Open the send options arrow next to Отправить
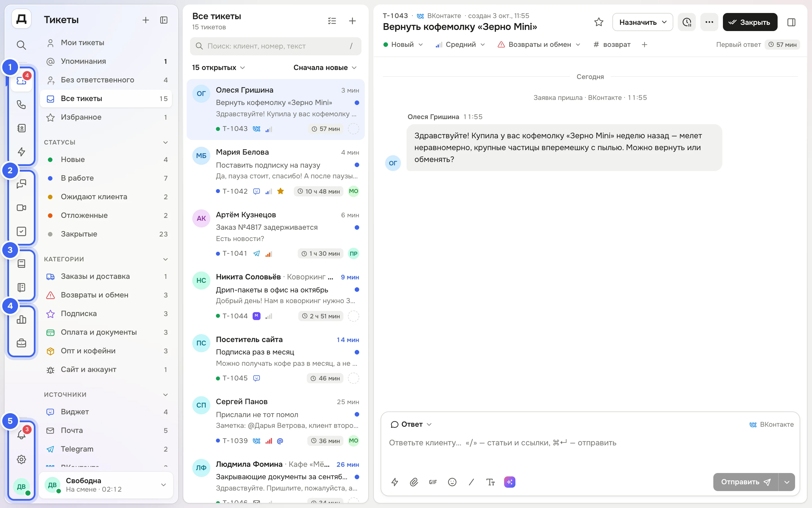Viewport: 812px width, 508px height. pos(787,482)
